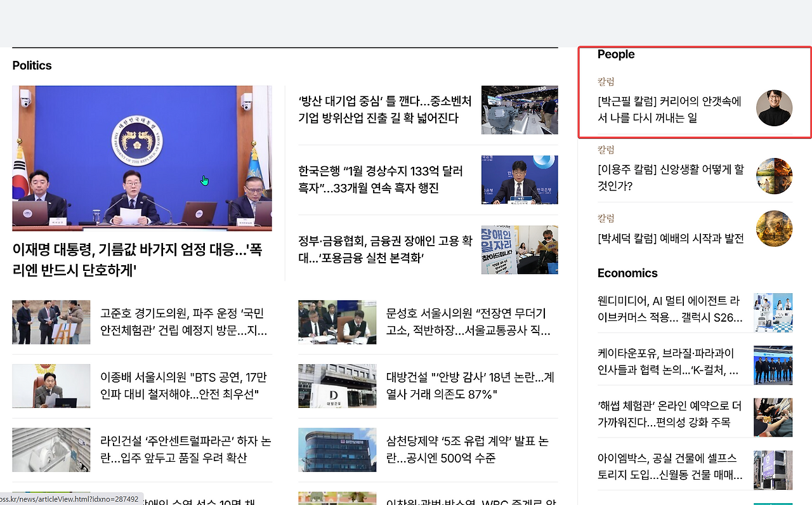
Task: Read the 한국은행 1월 경상수지 article
Action: [x=381, y=180]
